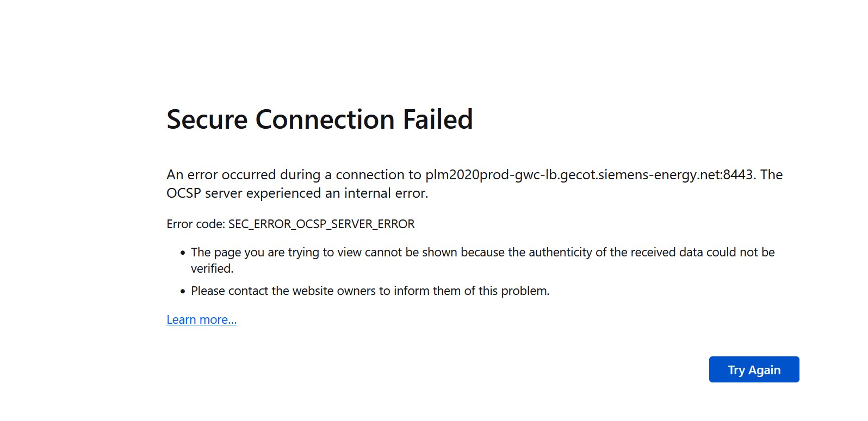Image resolution: width=868 pixels, height=421 pixels.
Task: Click the 'Error code:' label
Action: (196, 224)
